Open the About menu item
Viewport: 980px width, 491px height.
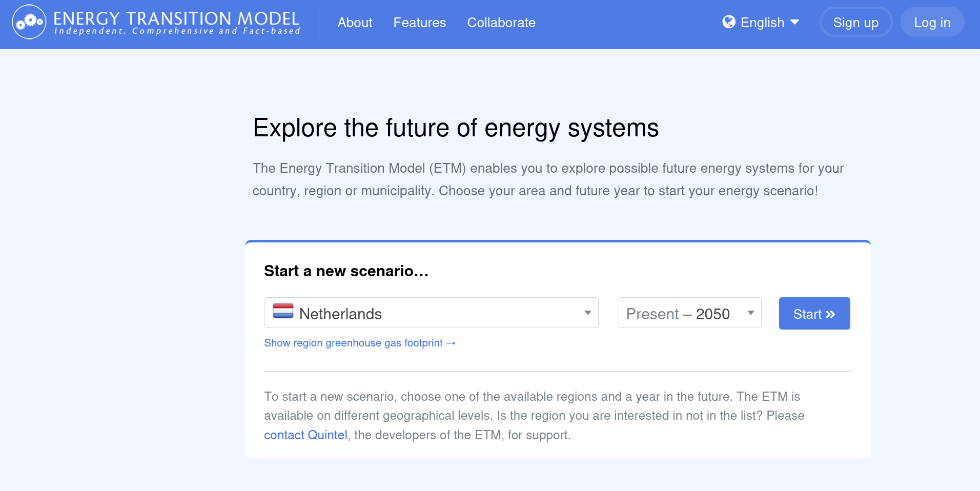pyautogui.click(x=355, y=23)
